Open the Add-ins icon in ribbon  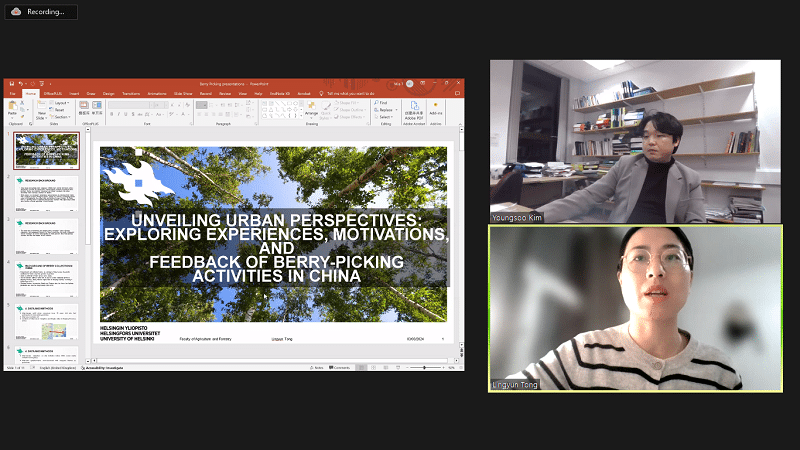click(x=436, y=109)
